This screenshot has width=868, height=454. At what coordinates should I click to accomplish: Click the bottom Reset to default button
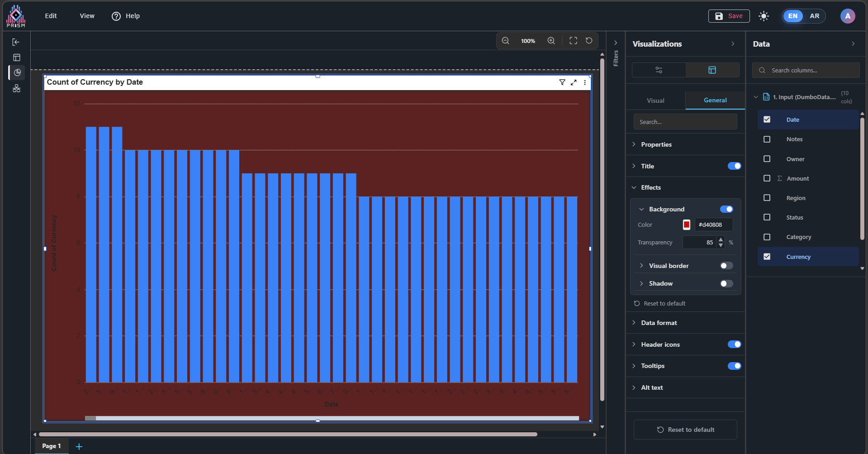click(x=685, y=430)
